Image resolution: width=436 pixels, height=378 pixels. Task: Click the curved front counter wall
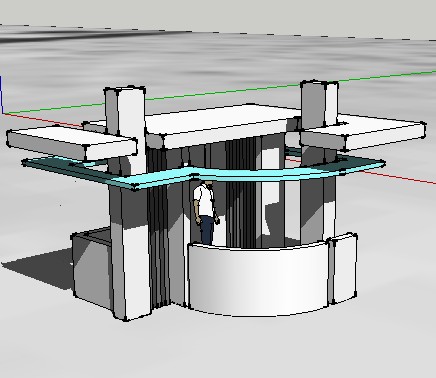pos(258,279)
